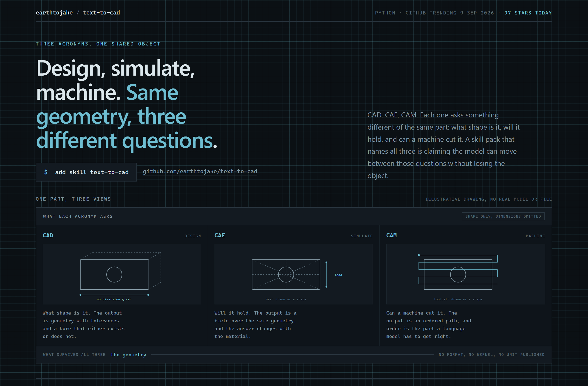Click the GITHUB TRENDING 9 SEP 2026 text

(450, 13)
